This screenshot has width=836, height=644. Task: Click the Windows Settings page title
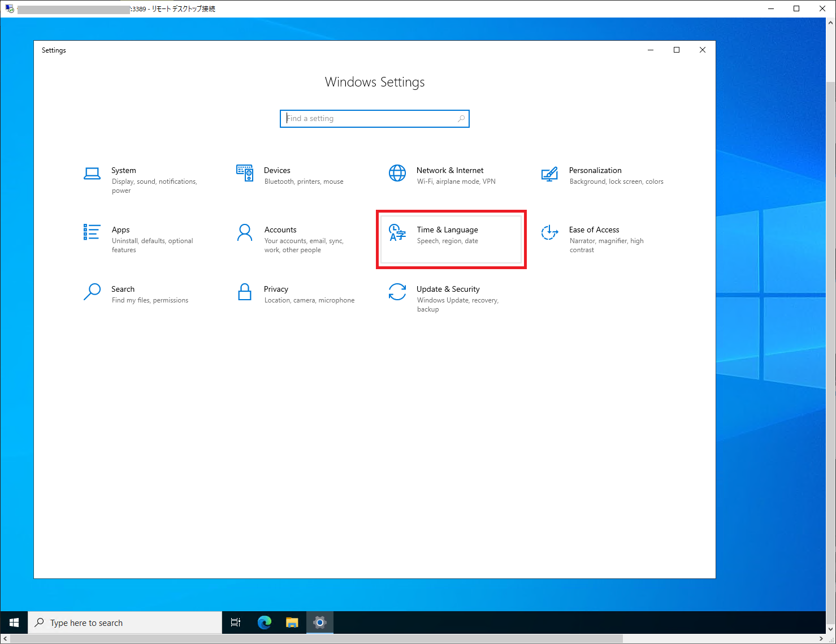click(375, 82)
